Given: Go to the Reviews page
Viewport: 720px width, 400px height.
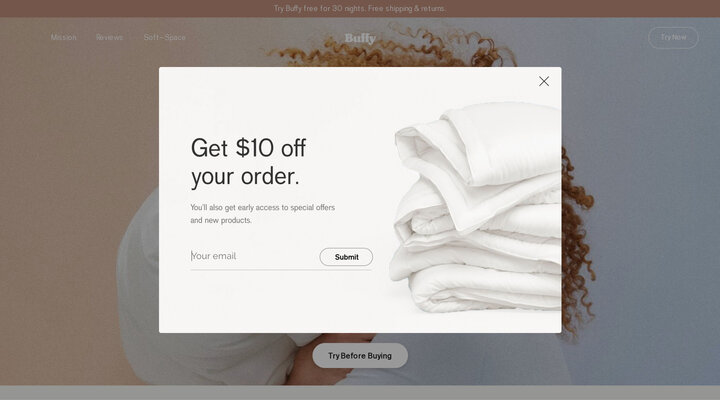Looking at the screenshot, I should point(109,37).
